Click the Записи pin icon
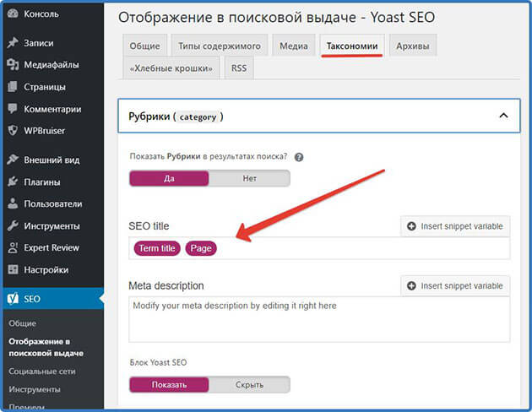 13,43
